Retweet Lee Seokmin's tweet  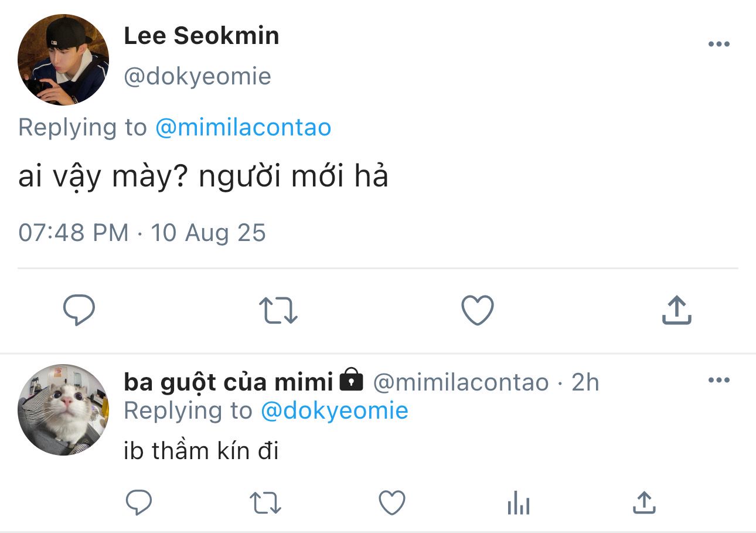point(278,310)
